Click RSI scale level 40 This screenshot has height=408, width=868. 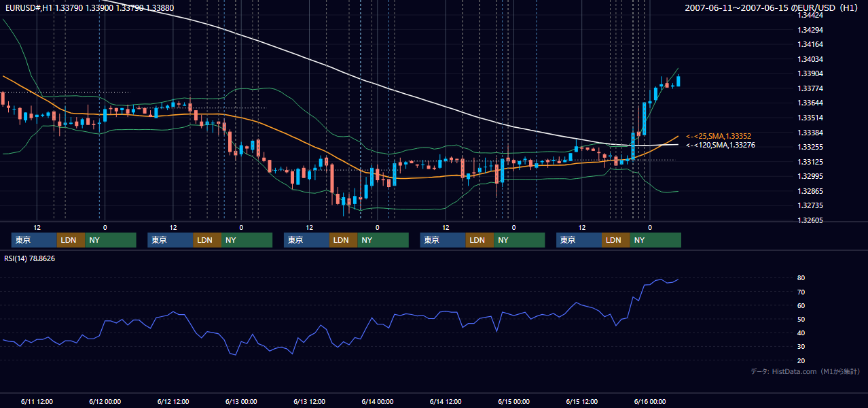pos(801,333)
